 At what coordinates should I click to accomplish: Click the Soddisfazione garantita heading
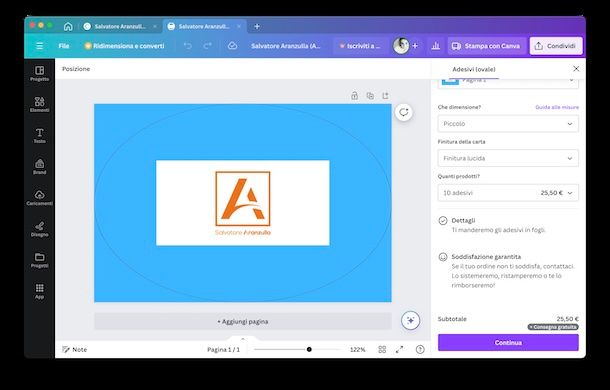pos(486,257)
